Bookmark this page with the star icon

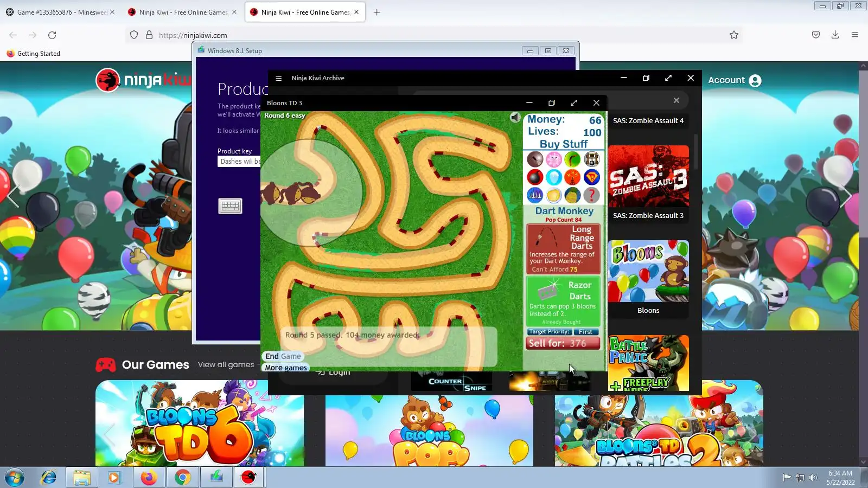click(x=734, y=35)
